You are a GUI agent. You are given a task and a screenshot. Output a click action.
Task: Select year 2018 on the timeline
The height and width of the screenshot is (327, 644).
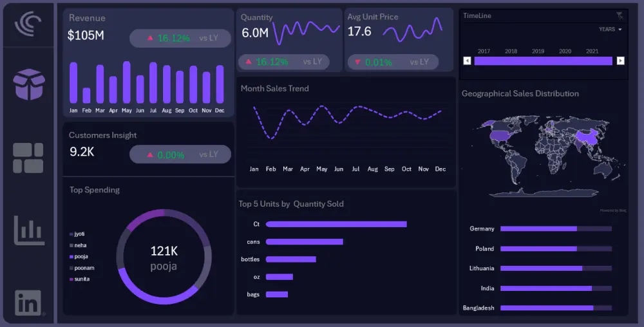click(511, 51)
